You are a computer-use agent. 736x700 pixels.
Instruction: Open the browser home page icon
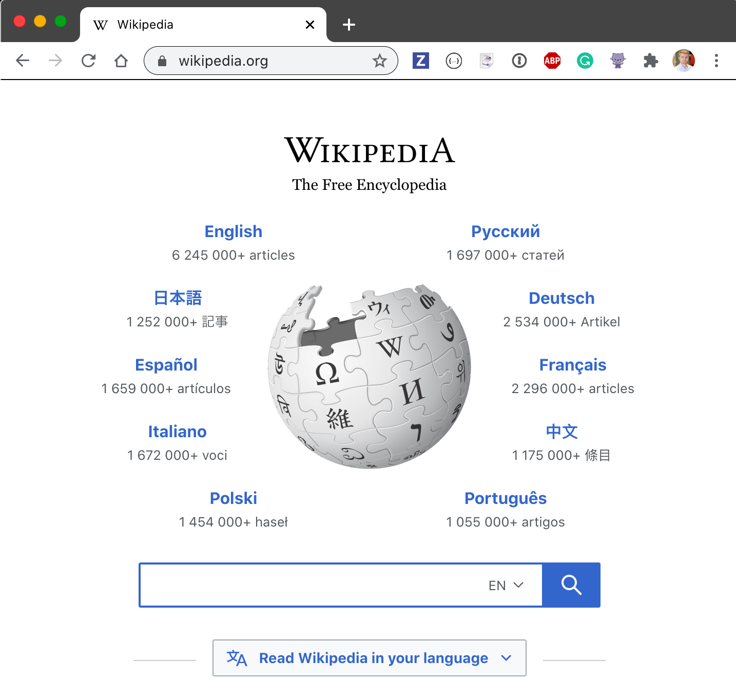click(121, 61)
